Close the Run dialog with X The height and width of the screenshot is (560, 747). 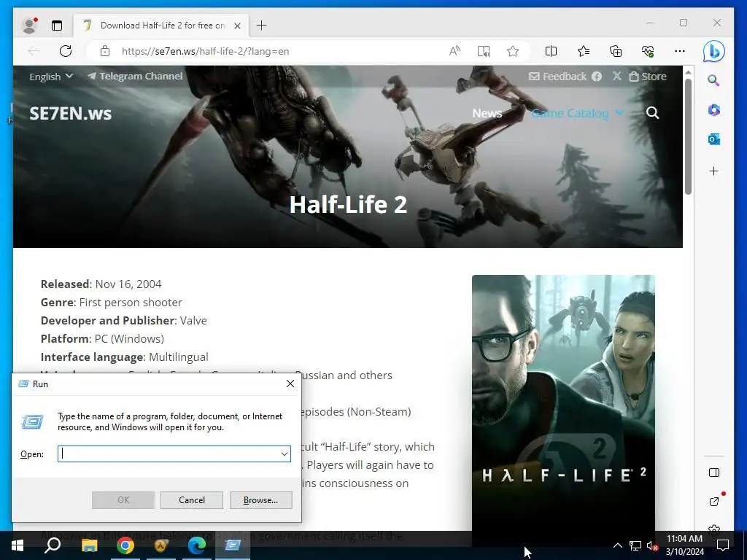(x=290, y=384)
